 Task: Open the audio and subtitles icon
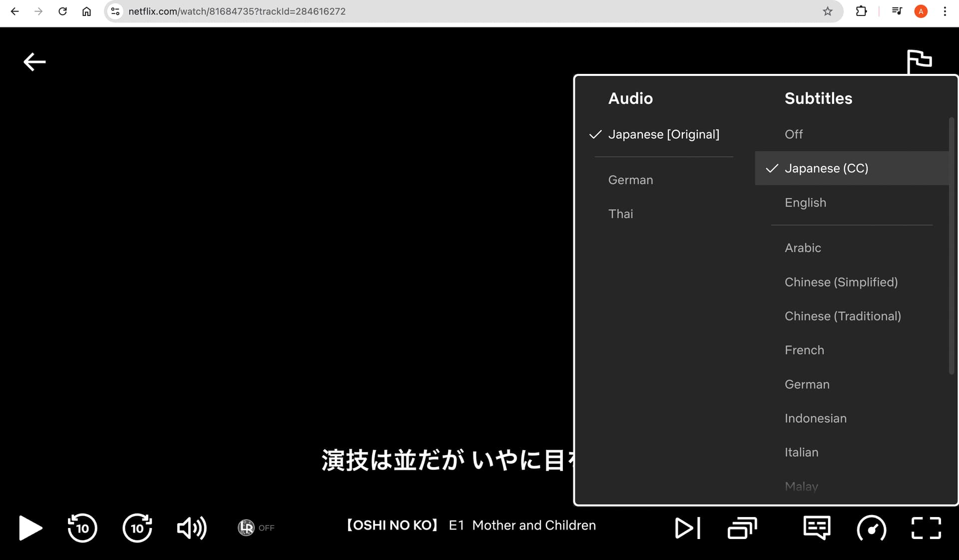click(x=817, y=528)
